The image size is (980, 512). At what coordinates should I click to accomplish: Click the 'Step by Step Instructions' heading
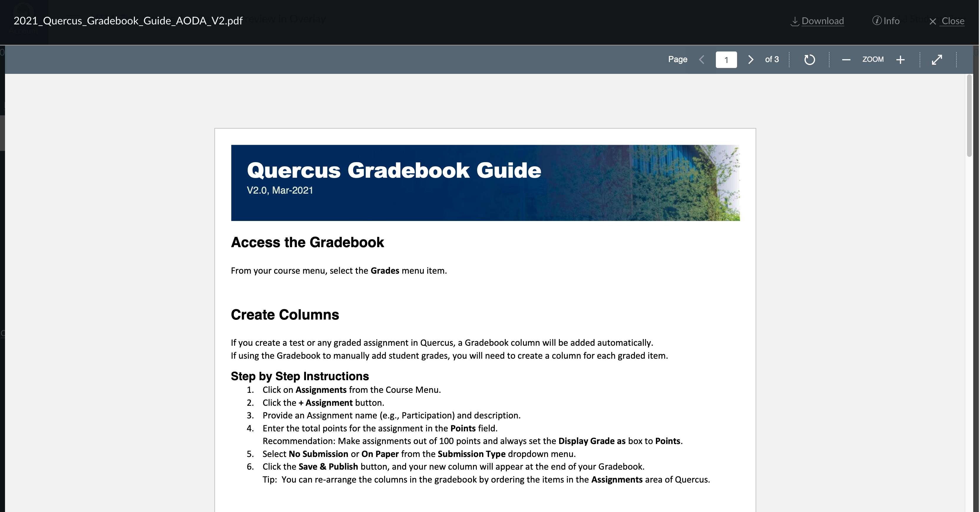point(300,376)
